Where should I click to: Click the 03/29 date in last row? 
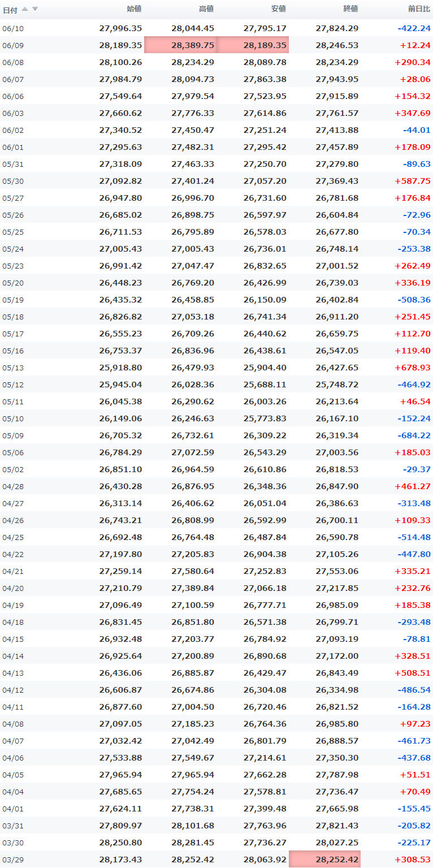click(13, 860)
